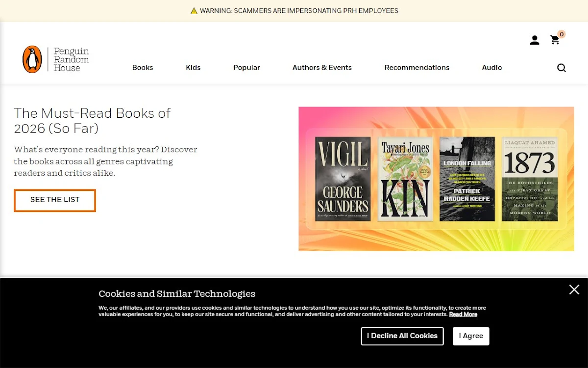Open the Authors & Events menu
The height and width of the screenshot is (368, 588).
point(322,68)
